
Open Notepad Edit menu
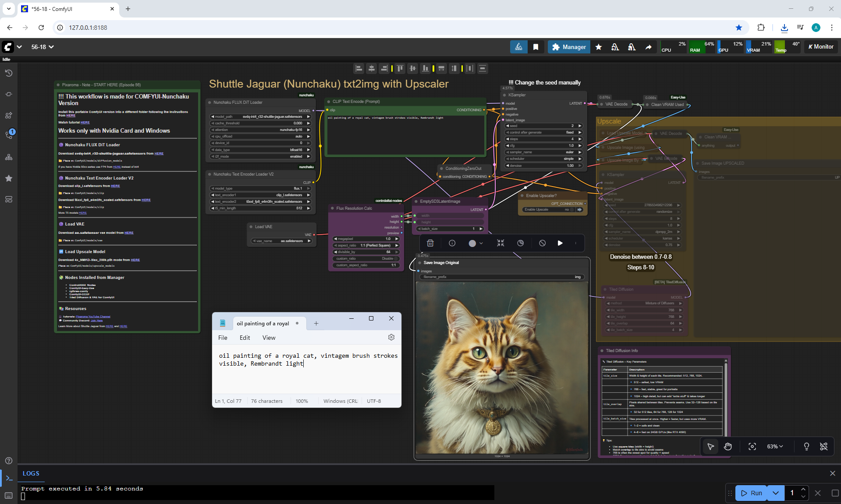tap(245, 338)
